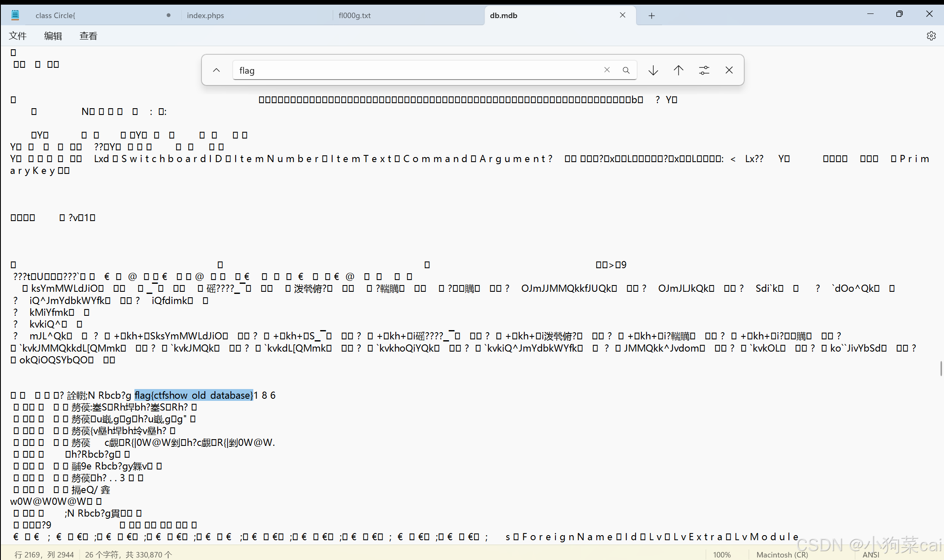The image size is (944, 560).
Task: Close the db.mdb tab
Action: [x=622, y=15]
